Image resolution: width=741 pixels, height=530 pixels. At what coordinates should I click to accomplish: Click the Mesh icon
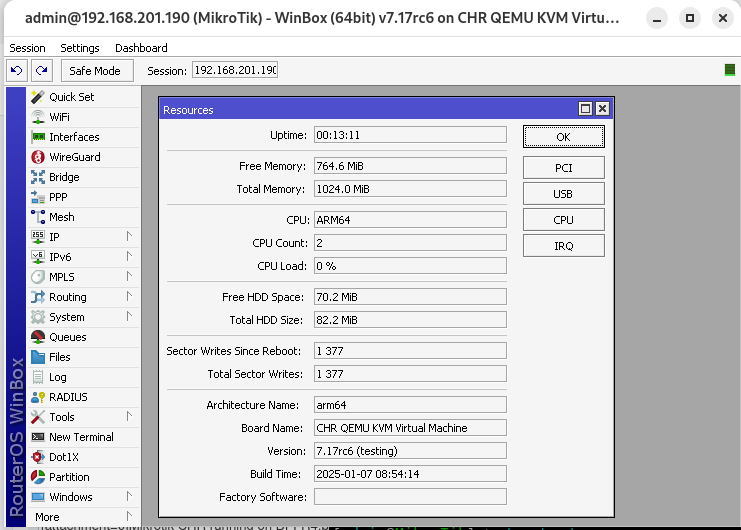coord(38,217)
